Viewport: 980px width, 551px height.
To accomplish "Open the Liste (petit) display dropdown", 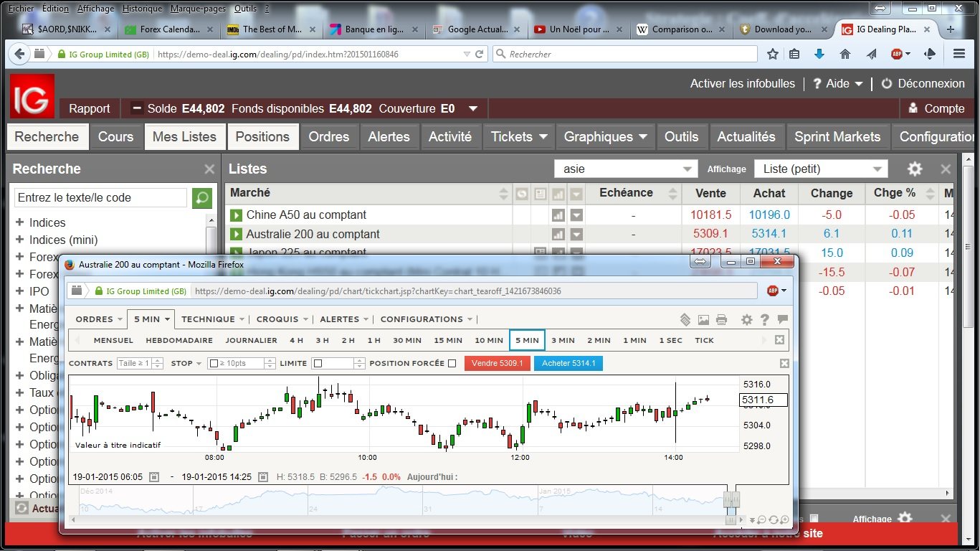I will coord(821,169).
